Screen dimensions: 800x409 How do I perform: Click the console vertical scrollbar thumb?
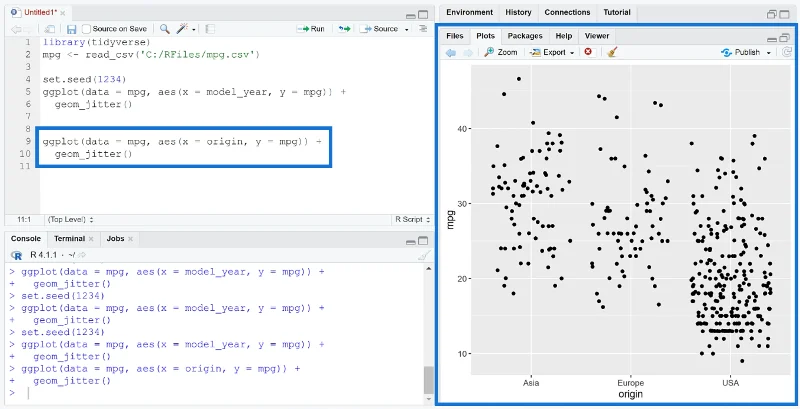coord(429,380)
